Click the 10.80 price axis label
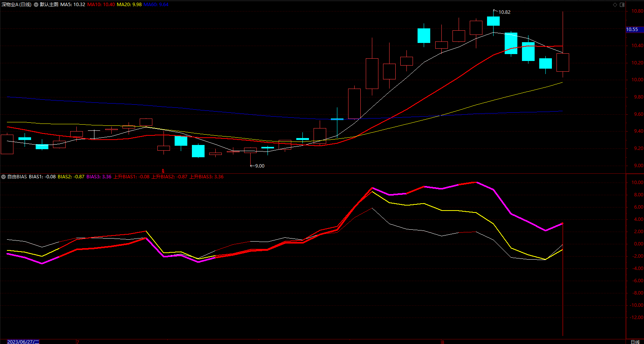Viewport: 644px width, 344px height. click(637, 11)
